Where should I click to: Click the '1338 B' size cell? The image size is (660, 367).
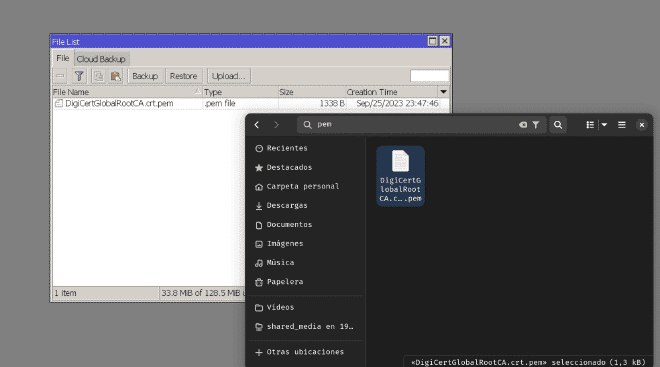tap(332, 104)
